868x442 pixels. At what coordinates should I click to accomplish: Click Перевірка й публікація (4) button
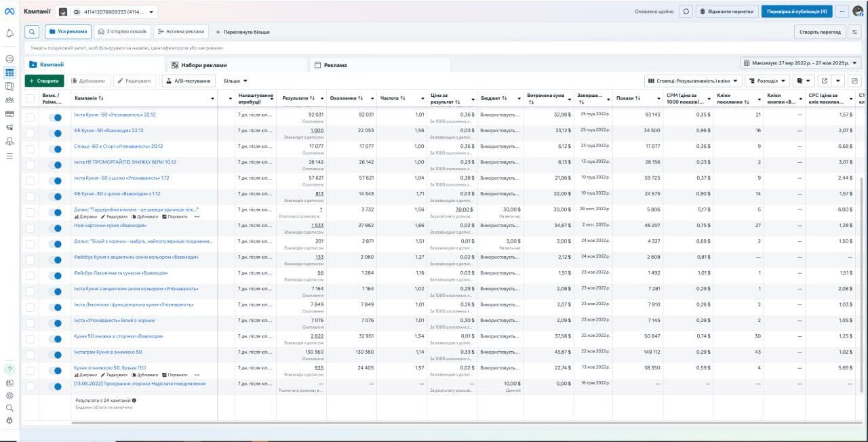[797, 12]
